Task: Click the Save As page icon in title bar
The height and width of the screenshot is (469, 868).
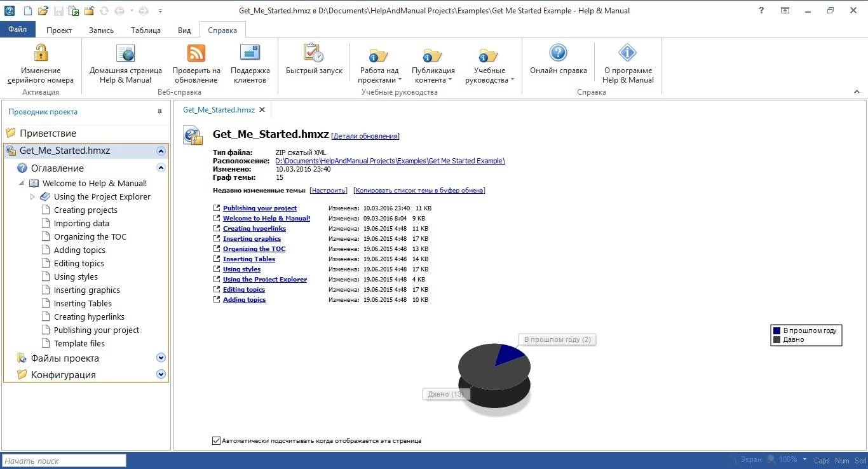Action: click(x=73, y=11)
